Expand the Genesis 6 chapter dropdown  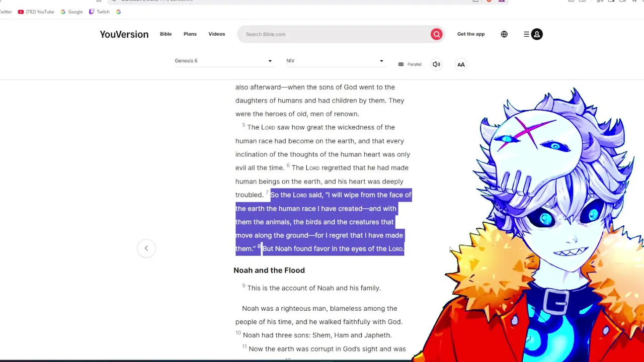[x=223, y=61]
